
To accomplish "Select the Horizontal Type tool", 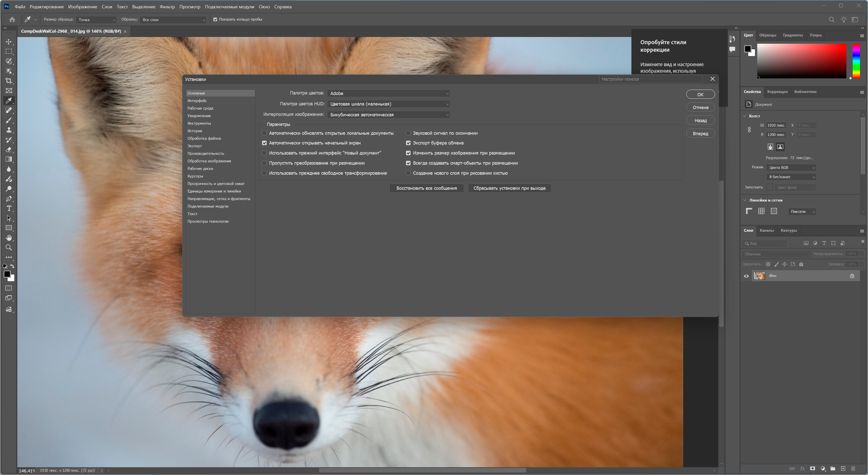I will (x=9, y=208).
